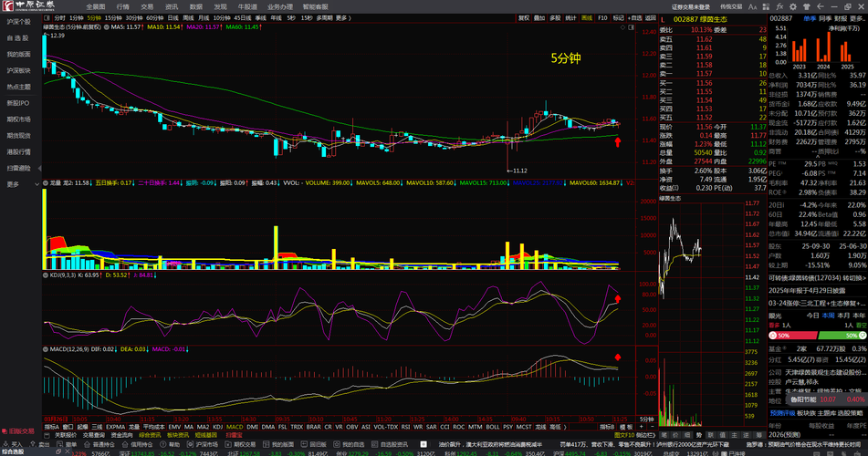
Task: Open the 指标A indicator group dropdown
Action: coord(51,427)
